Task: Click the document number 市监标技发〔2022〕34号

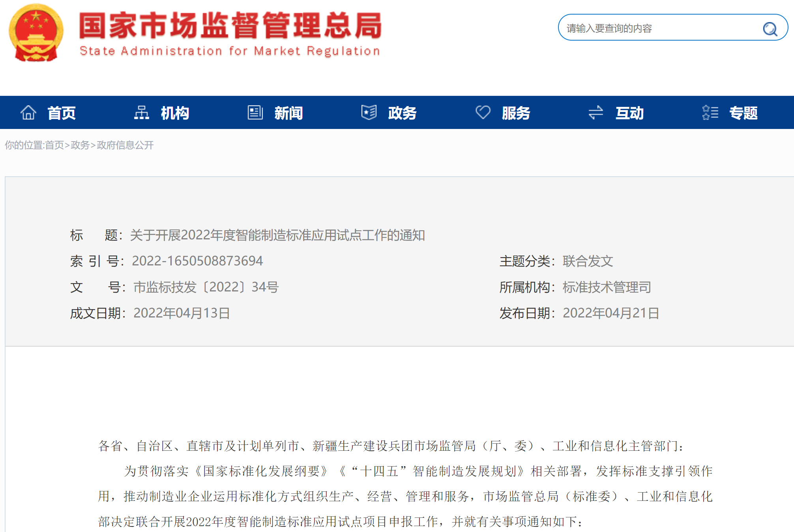Action: [206, 287]
